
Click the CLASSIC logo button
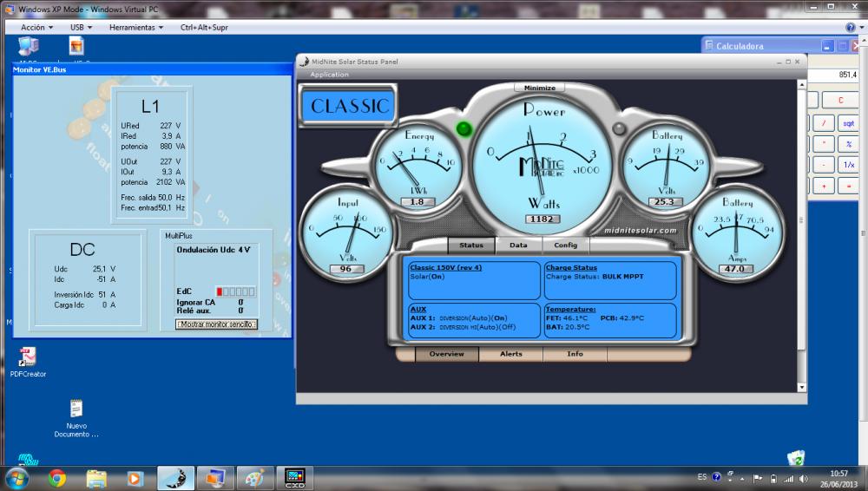pos(349,106)
